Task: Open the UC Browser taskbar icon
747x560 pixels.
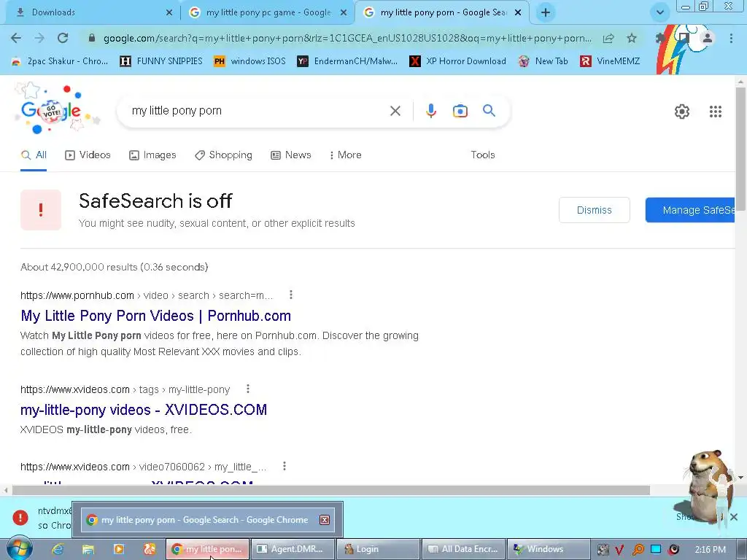Action: tap(149, 549)
